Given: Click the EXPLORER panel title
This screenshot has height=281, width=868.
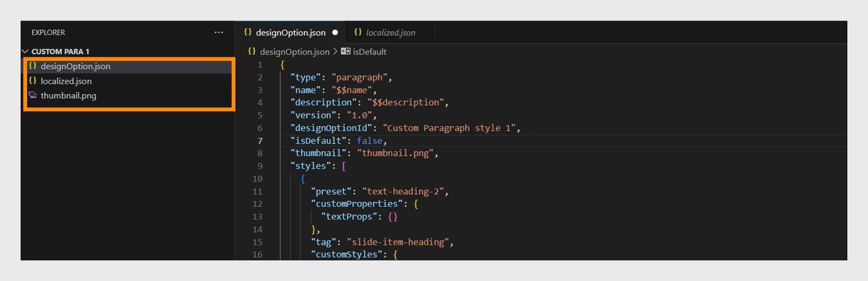Looking at the screenshot, I should point(48,33).
